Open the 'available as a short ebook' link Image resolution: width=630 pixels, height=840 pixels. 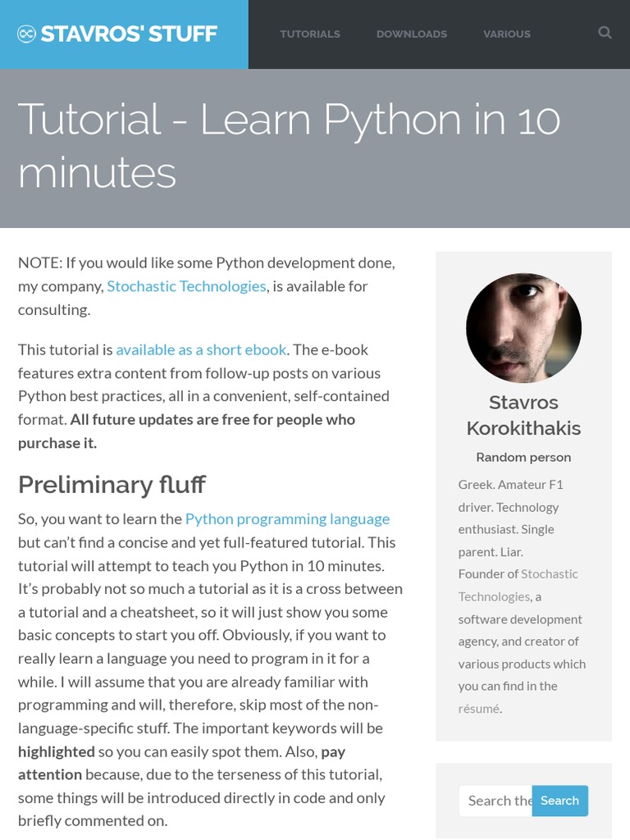click(x=201, y=349)
